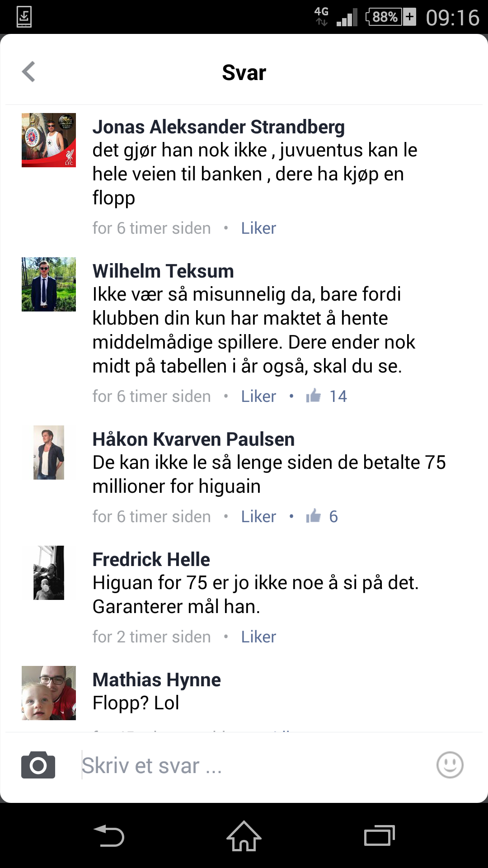View Wilhelm Teksum's profile picture
The width and height of the screenshot is (488, 868).
click(49, 284)
